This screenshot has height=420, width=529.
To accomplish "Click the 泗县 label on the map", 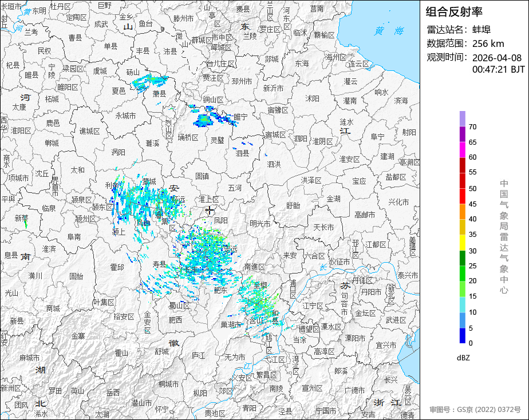I will (242, 153).
